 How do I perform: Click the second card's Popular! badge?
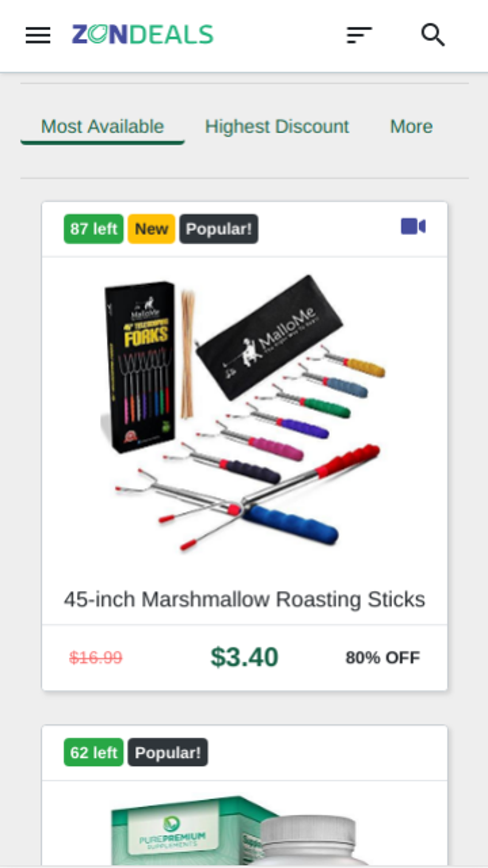coord(167,752)
